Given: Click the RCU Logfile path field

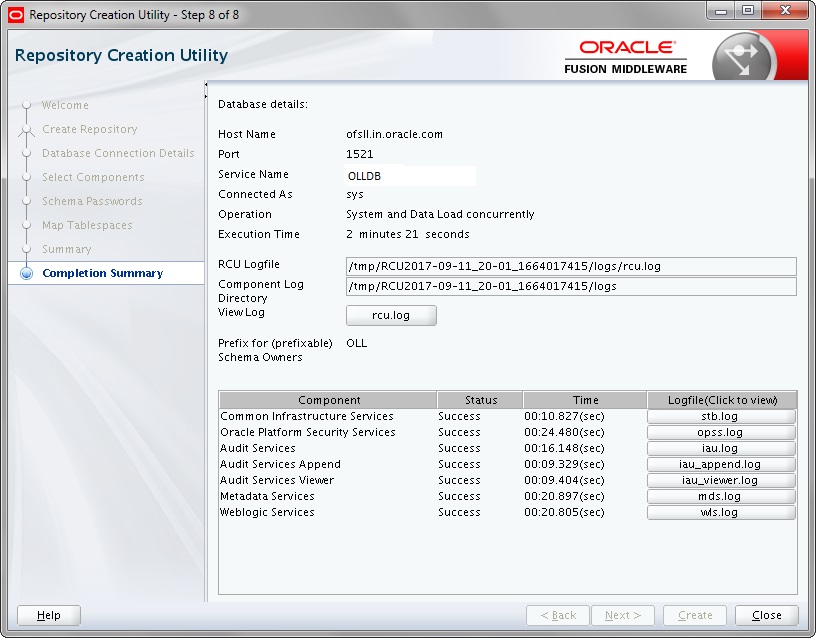Looking at the screenshot, I should pos(571,266).
